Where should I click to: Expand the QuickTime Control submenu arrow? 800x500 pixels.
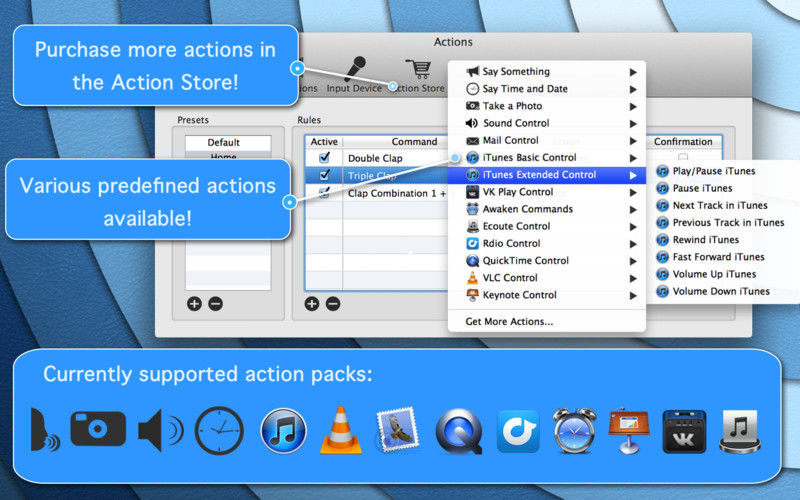click(633, 261)
